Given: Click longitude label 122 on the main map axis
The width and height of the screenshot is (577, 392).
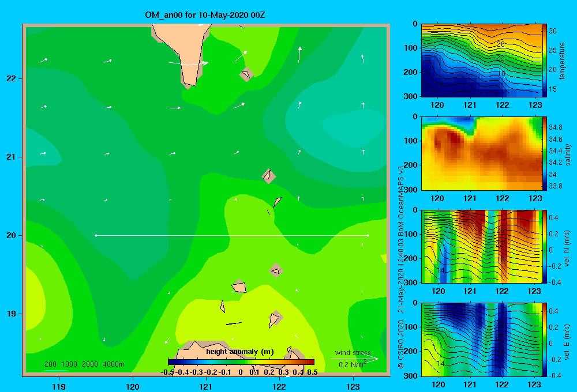Looking at the screenshot, I should (x=280, y=386).
